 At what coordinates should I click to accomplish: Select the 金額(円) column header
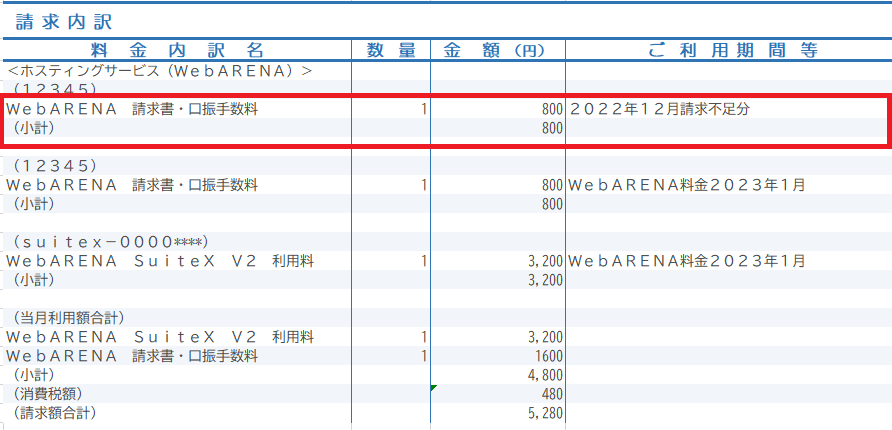coord(497,50)
